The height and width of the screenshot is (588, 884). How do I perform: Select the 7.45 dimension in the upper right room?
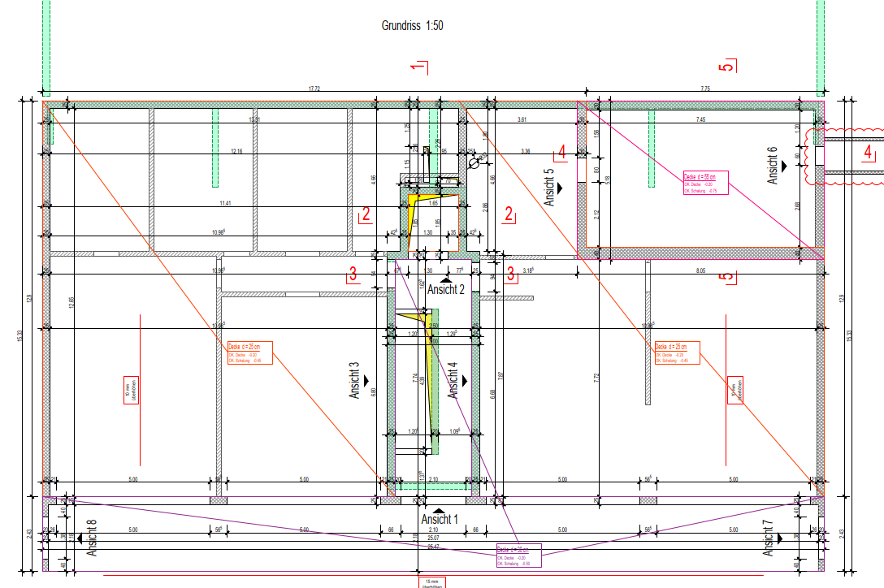pos(700,119)
